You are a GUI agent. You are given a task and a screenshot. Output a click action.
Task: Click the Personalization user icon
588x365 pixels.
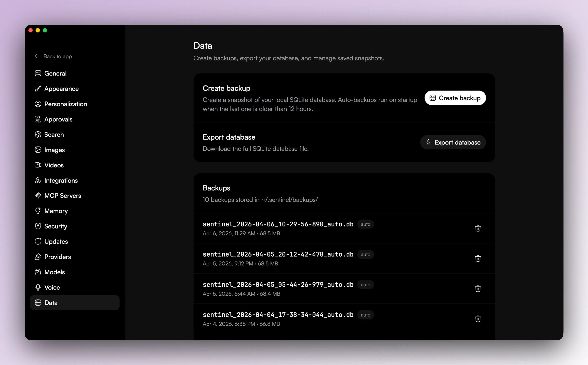click(x=38, y=104)
